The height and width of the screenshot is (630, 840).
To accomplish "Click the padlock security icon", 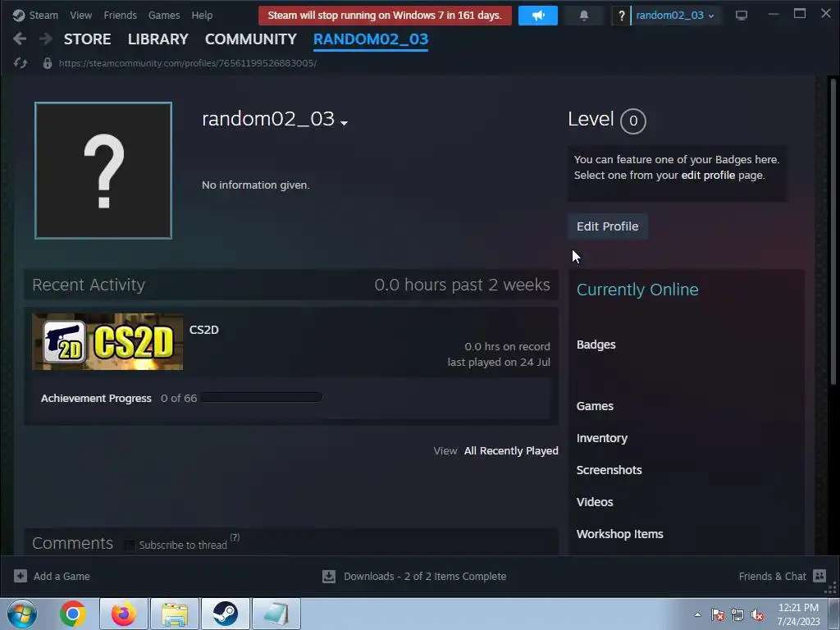I will [x=47, y=63].
